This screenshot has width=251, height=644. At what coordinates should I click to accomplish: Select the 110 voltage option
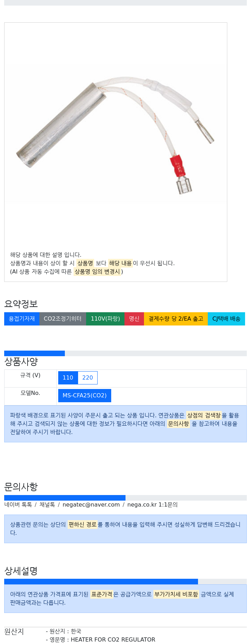68,378
